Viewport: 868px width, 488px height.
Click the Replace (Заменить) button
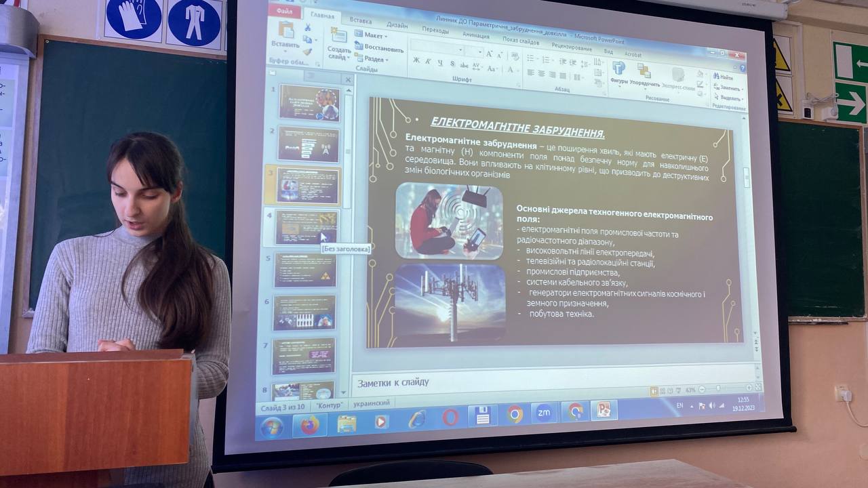click(x=726, y=88)
